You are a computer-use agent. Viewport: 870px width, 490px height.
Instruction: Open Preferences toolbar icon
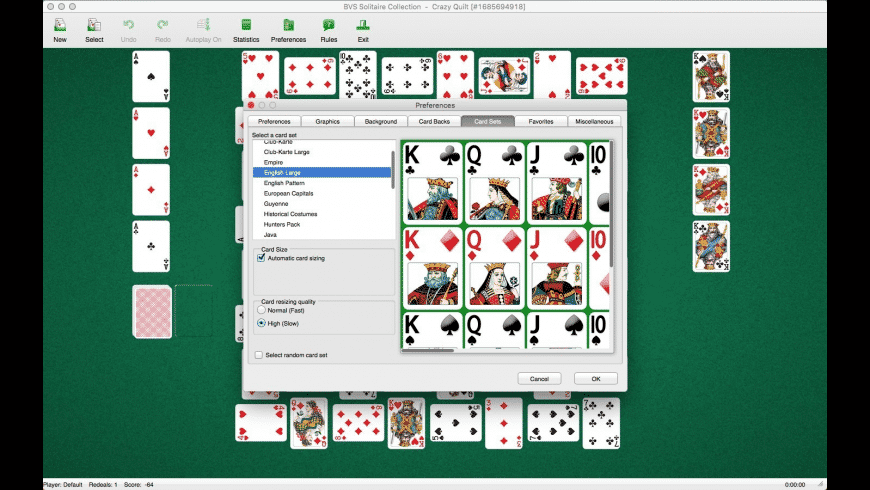pyautogui.click(x=288, y=31)
